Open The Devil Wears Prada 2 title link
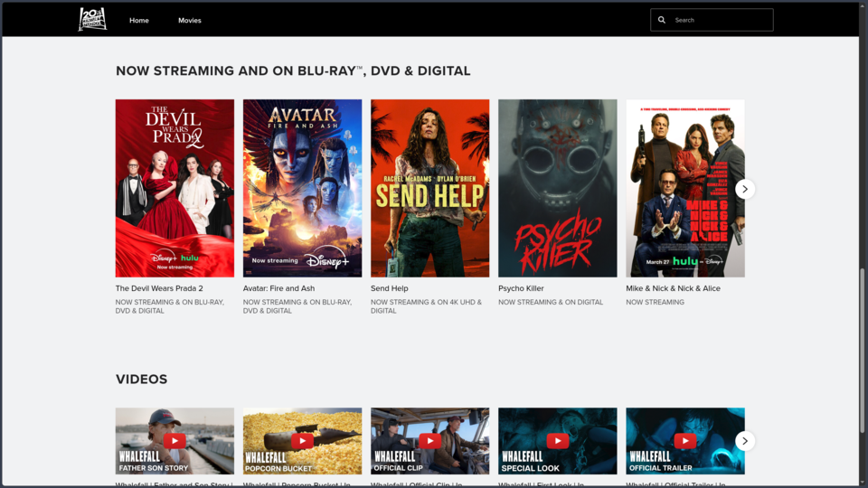Screen dimensions: 868x488 tap(159, 288)
